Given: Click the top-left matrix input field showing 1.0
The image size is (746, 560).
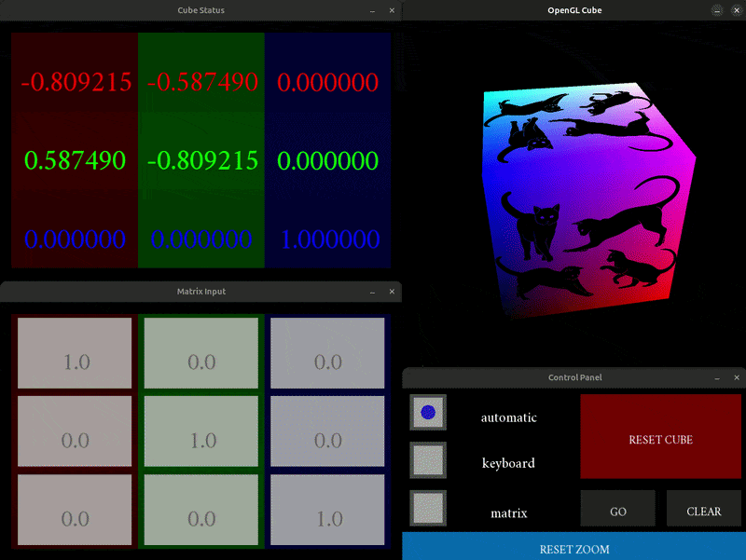Looking at the screenshot, I should (75, 353).
